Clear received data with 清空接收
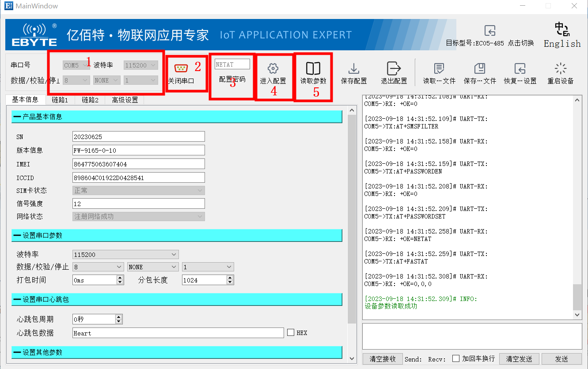 click(x=382, y=359)
